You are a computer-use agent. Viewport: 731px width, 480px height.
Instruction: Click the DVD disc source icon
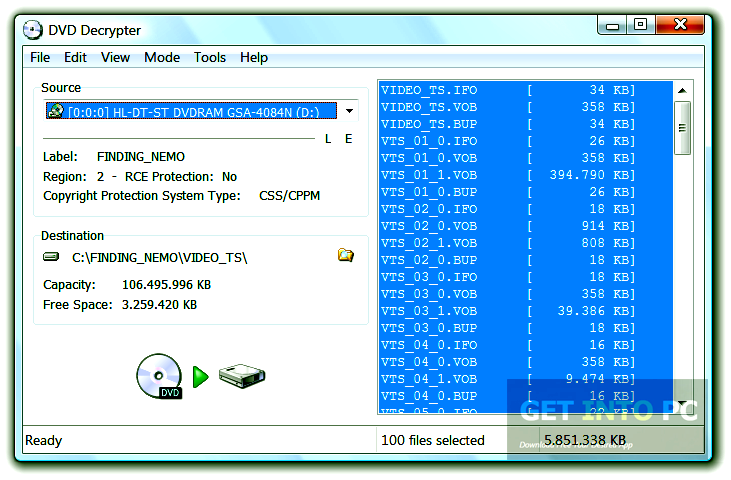159,376
